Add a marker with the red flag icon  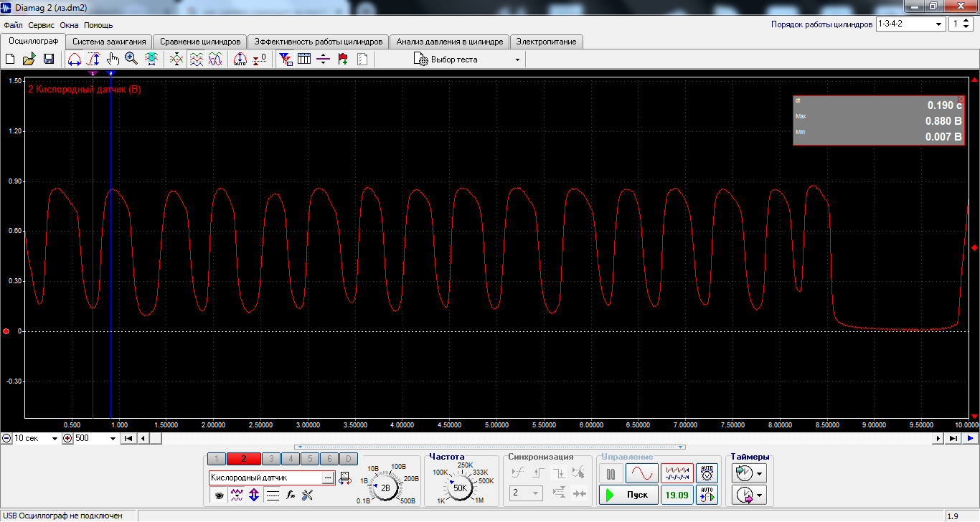click(343, 60)
